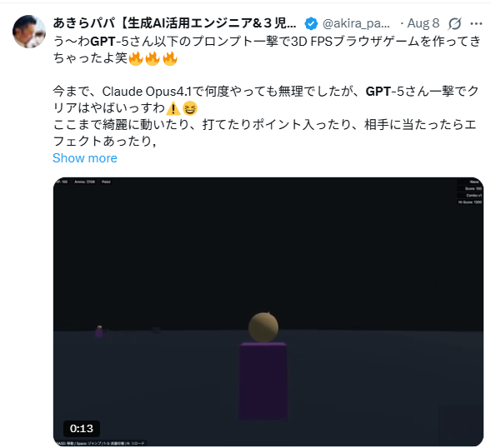Open the Aug 8 timestamp permalink

coord(423,23)
